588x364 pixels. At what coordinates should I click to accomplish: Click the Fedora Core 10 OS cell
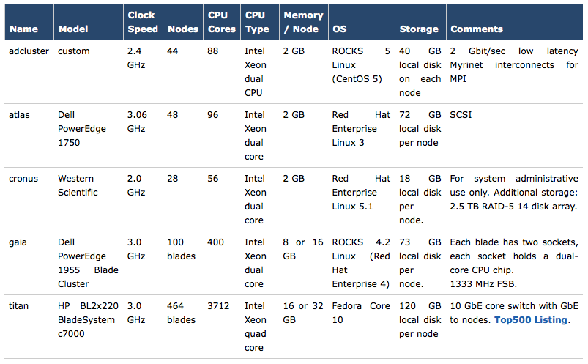coord(361,313)
